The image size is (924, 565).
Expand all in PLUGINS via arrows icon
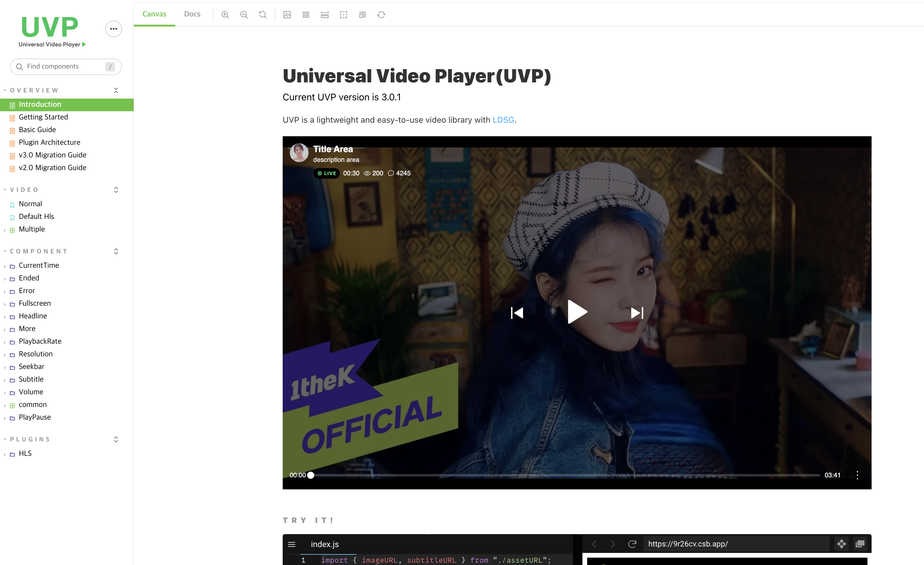(116, 439)
